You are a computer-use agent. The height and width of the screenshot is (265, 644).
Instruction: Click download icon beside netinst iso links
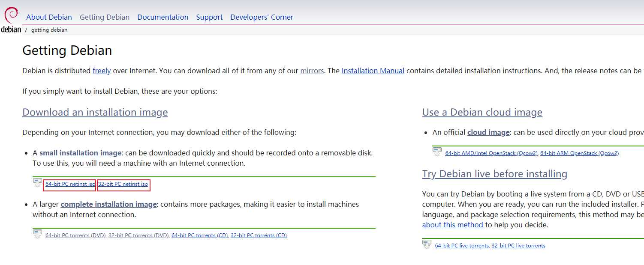(x=37, y=183)
